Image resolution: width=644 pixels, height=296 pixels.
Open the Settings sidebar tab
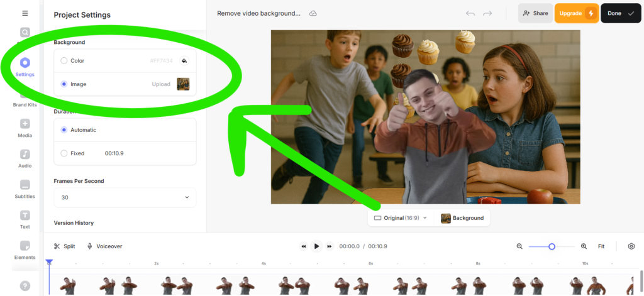(25, 67)
